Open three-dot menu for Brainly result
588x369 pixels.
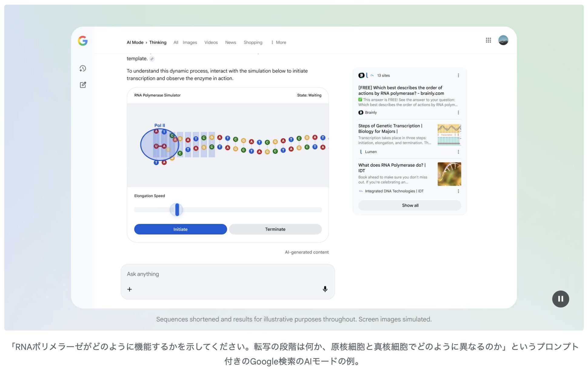pos(458,112)
